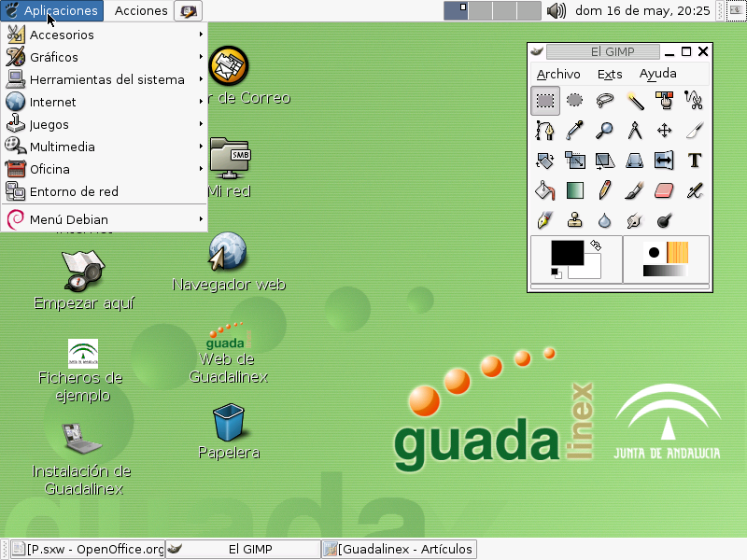Swap foreground and background colors arrow

point(596,245)
